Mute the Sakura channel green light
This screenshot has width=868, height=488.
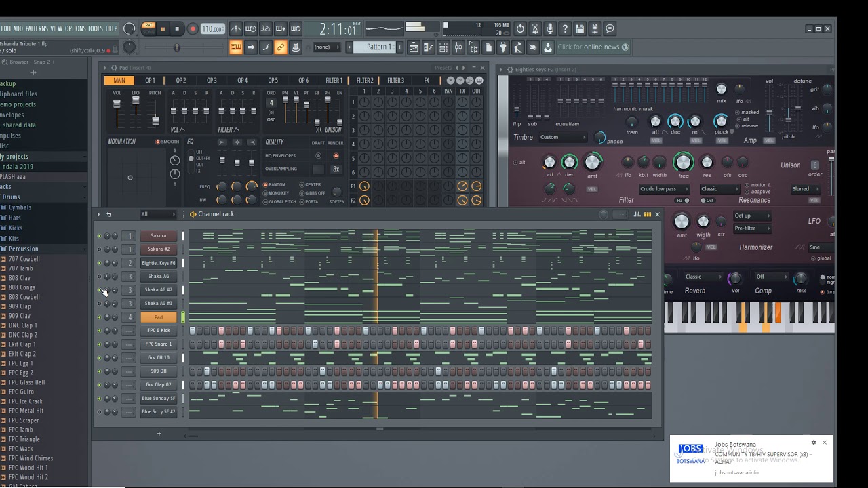pos(99,236)
